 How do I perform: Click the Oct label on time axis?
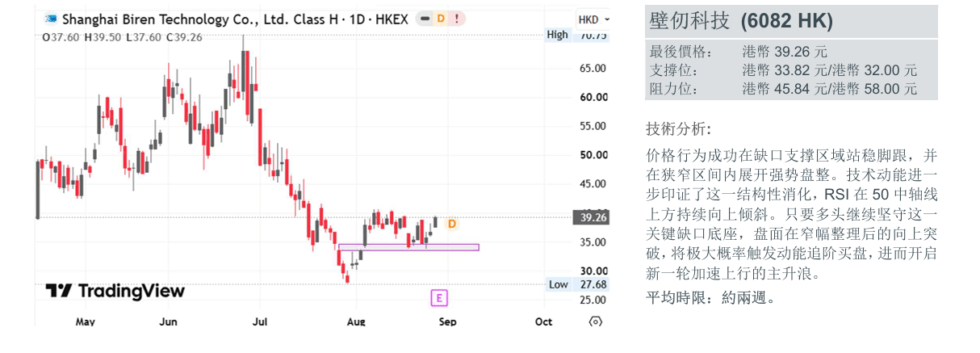point(543,321)
